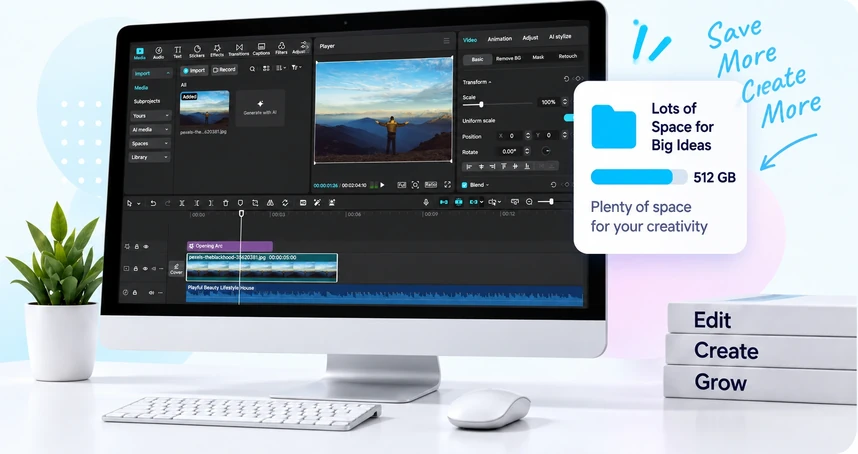Click the Record button
858x454 pixels.
point(224,70)
